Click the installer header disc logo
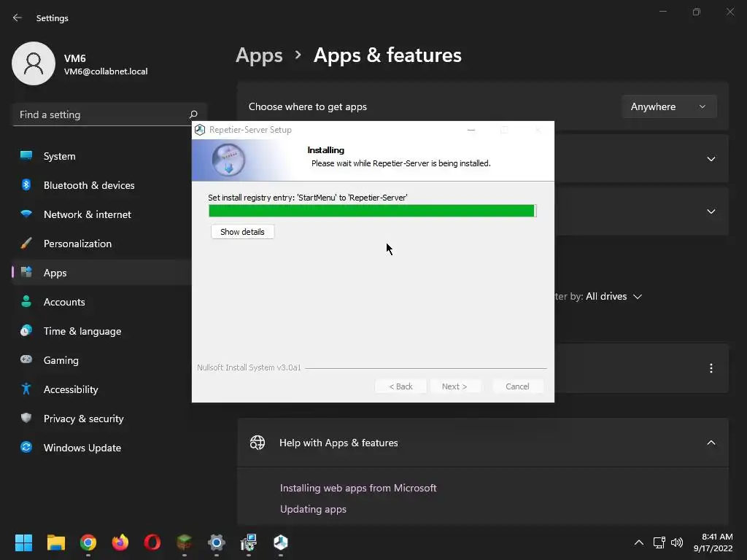 pyautogui.click(x=228, y=160)
